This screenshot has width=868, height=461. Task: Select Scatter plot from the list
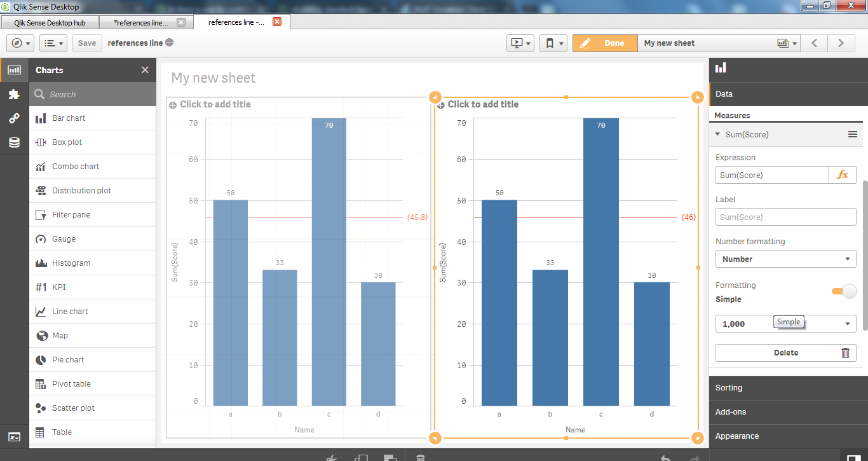click(93, 408)
